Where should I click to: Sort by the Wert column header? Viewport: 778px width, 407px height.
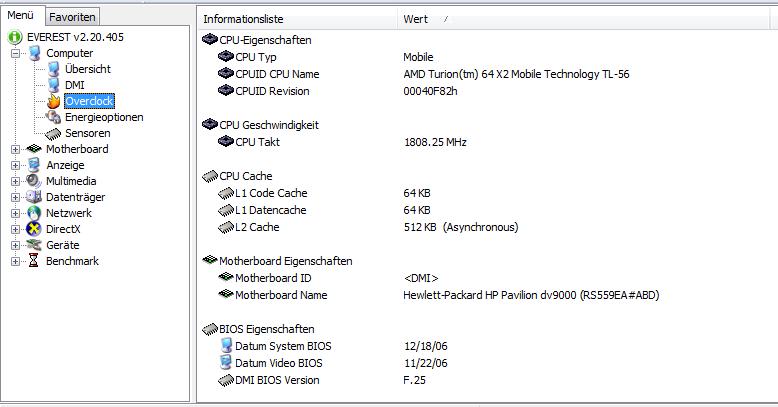(x=583, y=19)
